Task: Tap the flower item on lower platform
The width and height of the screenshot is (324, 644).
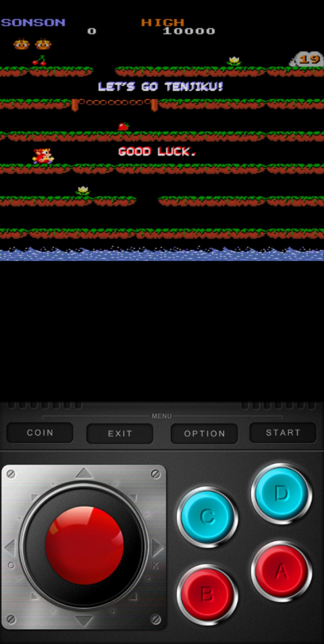Action: 83,190
